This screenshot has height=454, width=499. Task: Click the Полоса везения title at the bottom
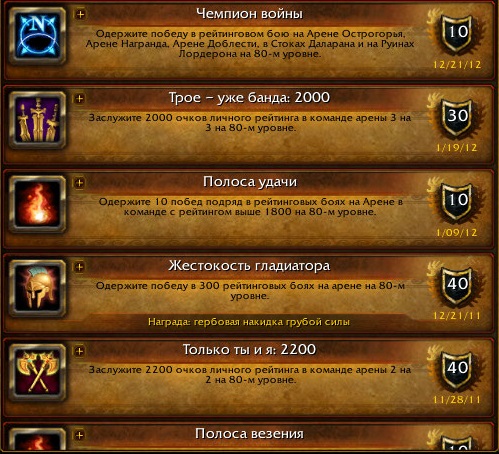[x=249, y=434]
